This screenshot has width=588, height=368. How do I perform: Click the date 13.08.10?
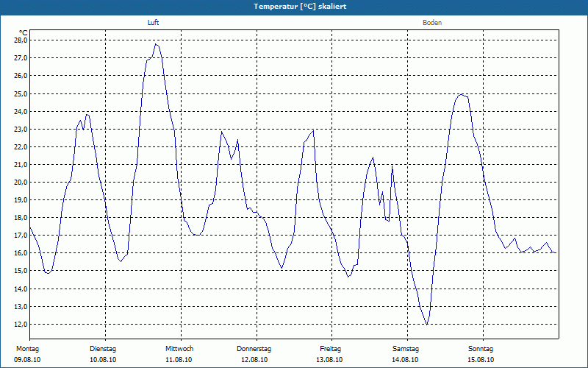coord(329,360)
